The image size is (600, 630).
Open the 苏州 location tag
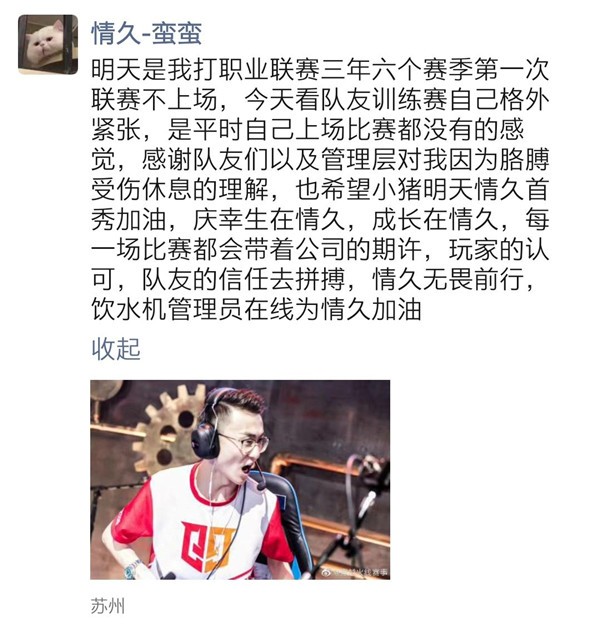(x=108, y=605)
